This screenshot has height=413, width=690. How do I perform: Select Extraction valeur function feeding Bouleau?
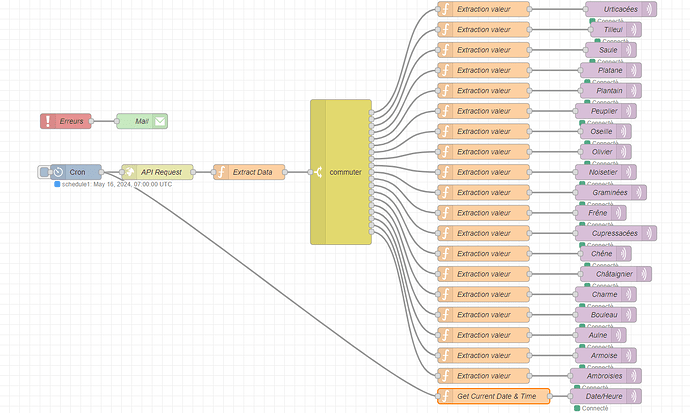point(484,314)
